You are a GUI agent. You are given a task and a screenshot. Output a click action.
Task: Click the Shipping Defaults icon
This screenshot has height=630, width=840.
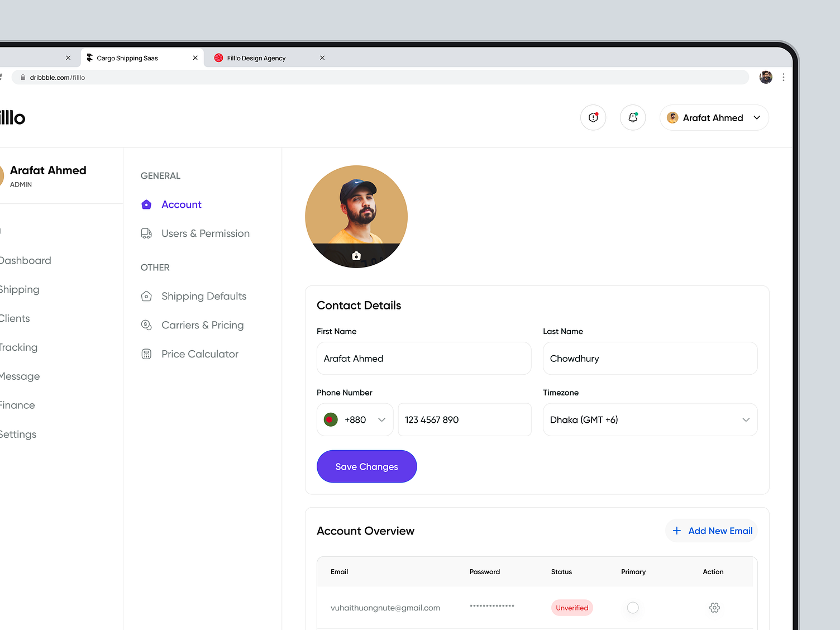click(x=146, y=296)
